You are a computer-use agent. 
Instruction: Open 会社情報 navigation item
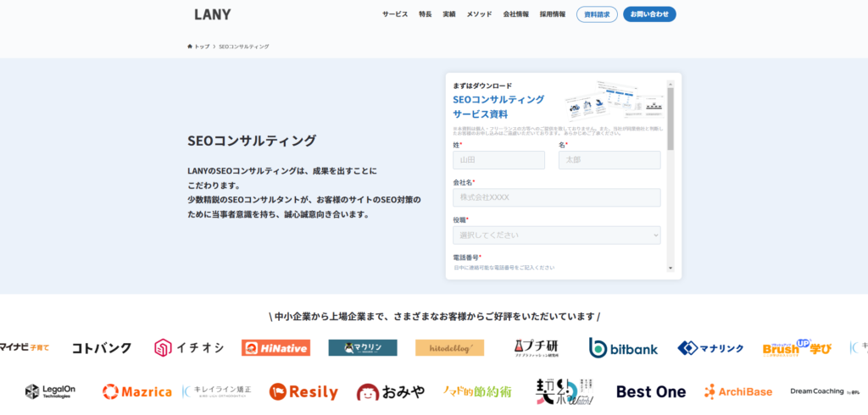click(x=516, y=14)
